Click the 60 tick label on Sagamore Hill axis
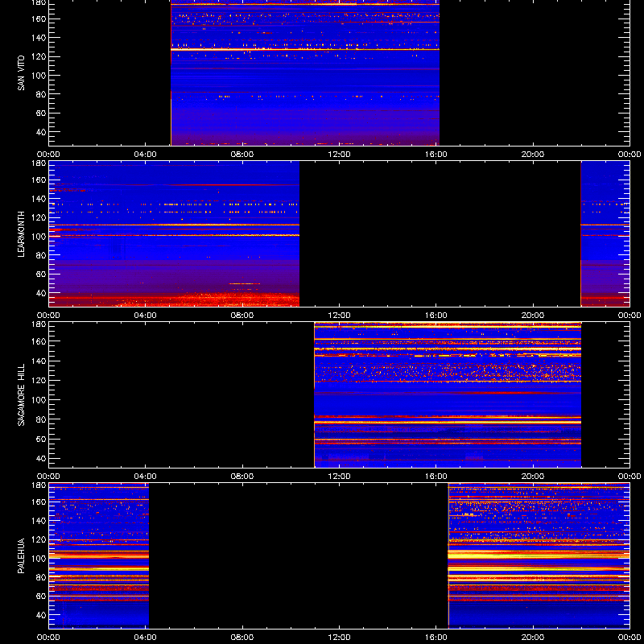This screenshot has height=644, width=644. 41,439
